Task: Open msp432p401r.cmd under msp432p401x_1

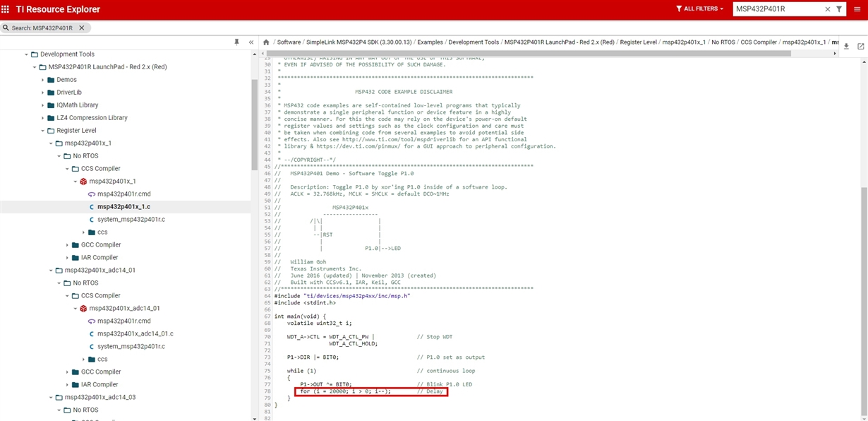Action: [x=123, y=194]
